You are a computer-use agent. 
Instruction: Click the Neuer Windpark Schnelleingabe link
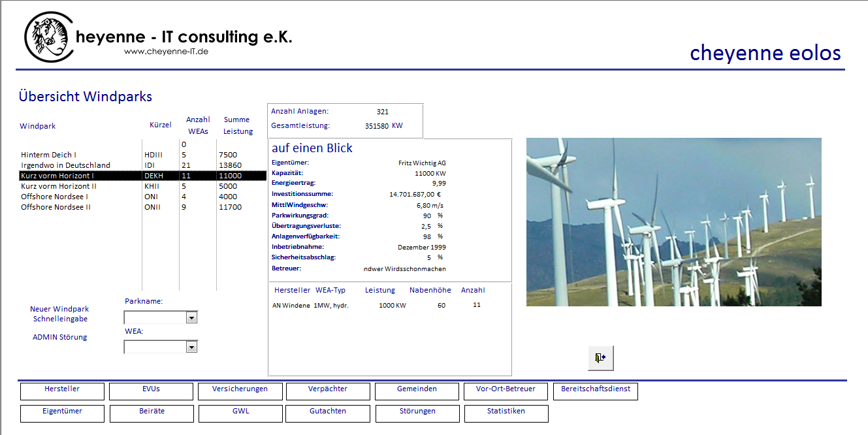pos(59,314)
